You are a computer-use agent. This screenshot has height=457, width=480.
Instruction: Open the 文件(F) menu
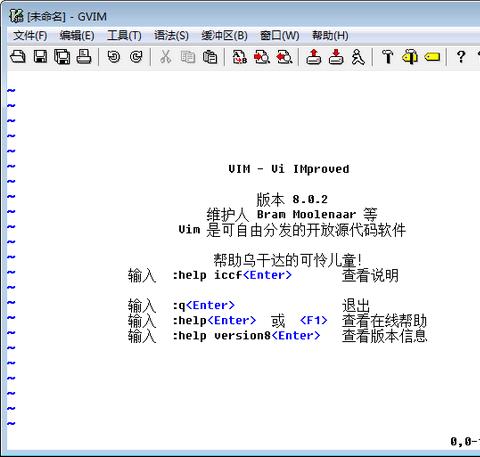click(30, 35)
